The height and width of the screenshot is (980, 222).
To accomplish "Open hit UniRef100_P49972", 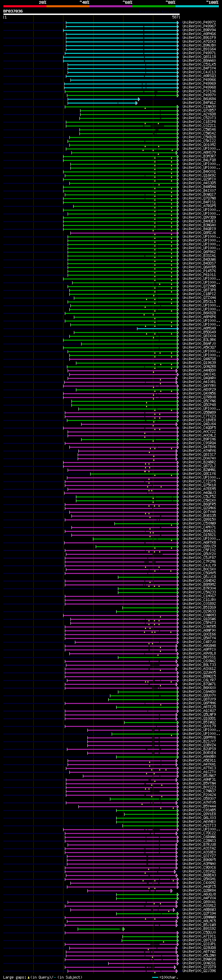I will pos(199,23).
